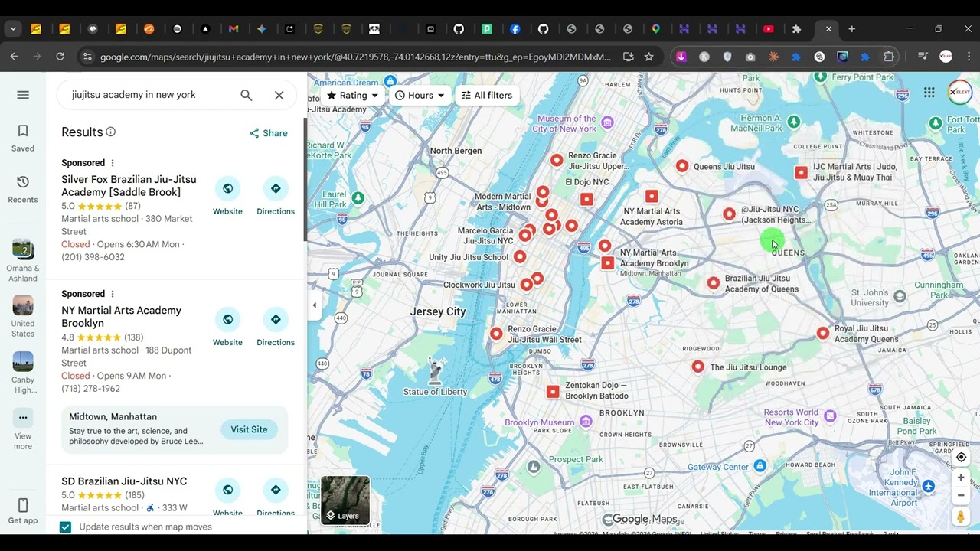Open Google apps grid
This screenshot has width=980, height=551.
click(x=929, y=93)
